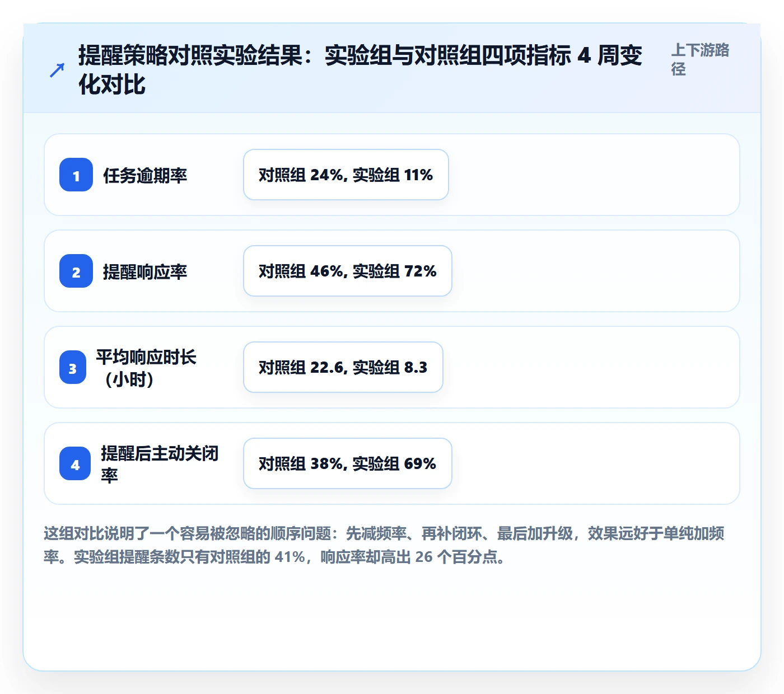Select the 平均响应时长（小时）label
The height and width of the screenshot is (694, 784).
[x=146, y=368]
